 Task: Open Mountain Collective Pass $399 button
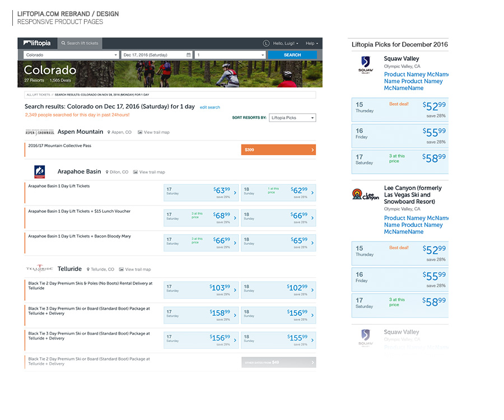coord(278,150)
